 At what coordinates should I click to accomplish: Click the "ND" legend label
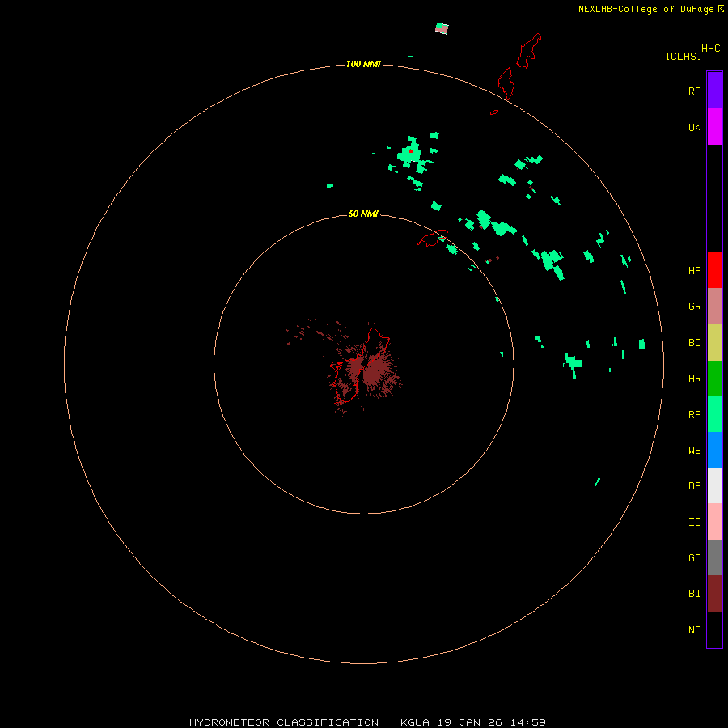pos(694,630)
